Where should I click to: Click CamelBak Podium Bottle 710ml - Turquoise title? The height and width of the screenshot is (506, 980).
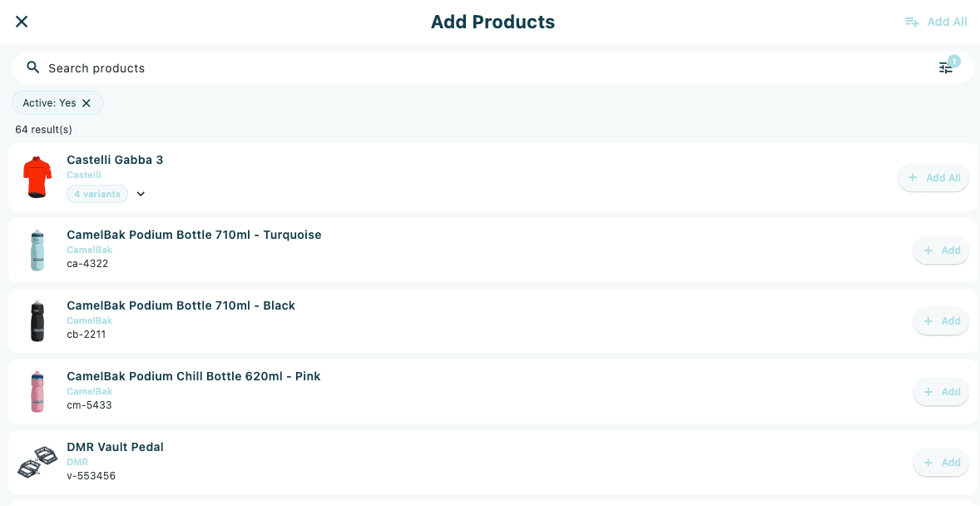pyautogui.click(x=194, y=235)
